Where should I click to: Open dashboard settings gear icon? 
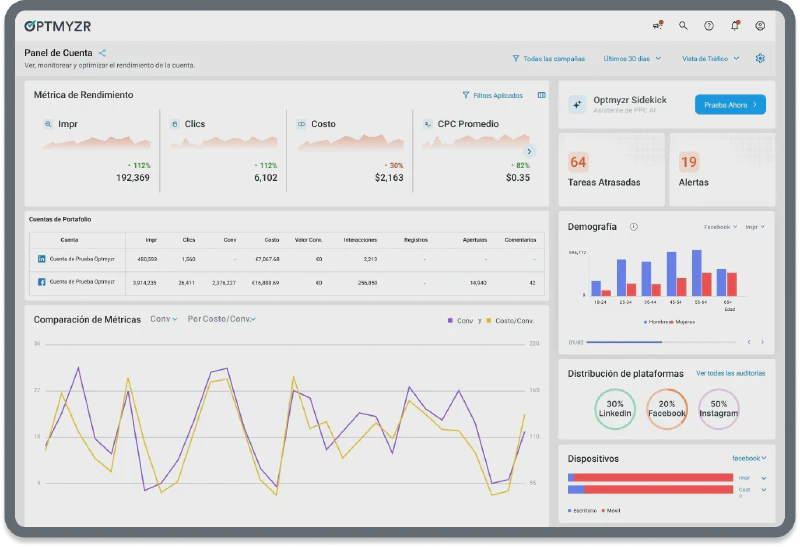(x=760, y=58)
